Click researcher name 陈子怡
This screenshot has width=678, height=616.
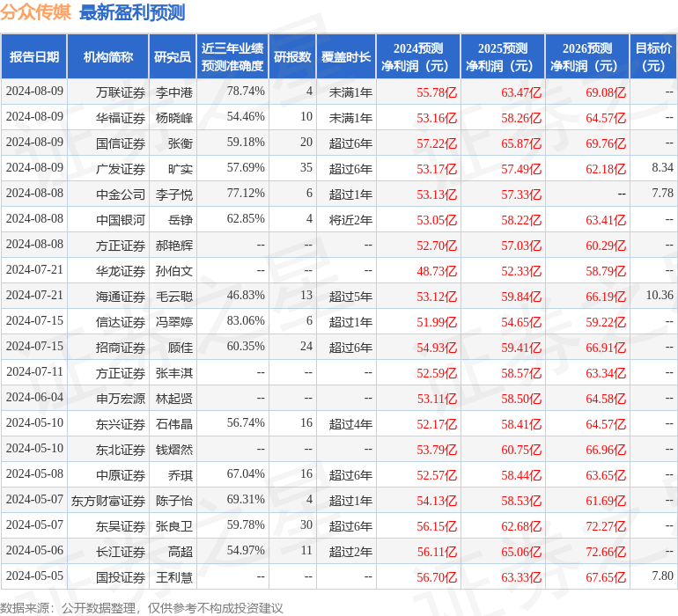coord(173,500)
